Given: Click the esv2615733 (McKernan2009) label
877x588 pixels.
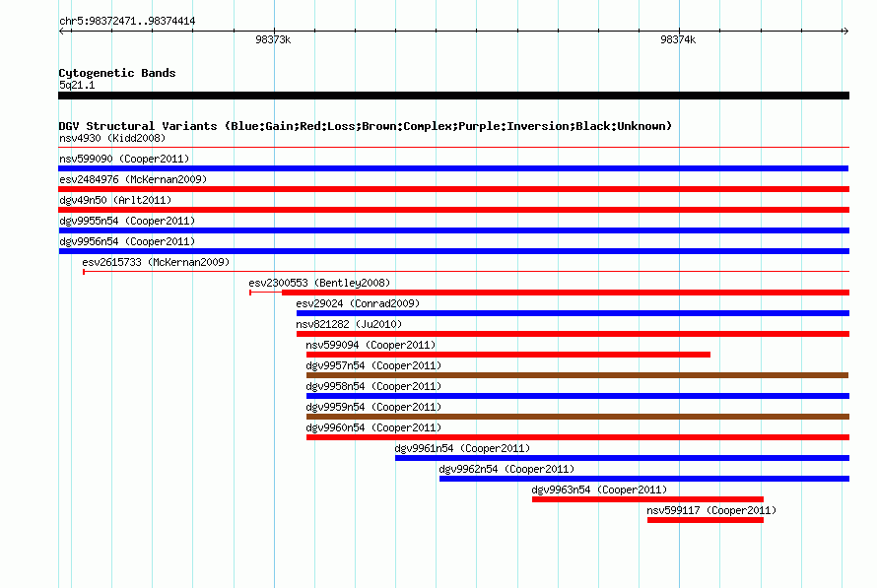Looking at the screenshot, I should click(x=156, y=262).
